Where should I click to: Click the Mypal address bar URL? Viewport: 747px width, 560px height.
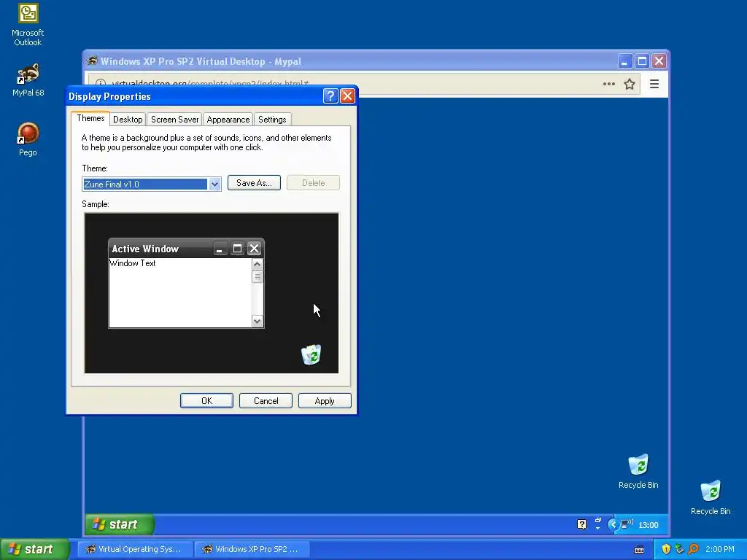pos(210,84)
